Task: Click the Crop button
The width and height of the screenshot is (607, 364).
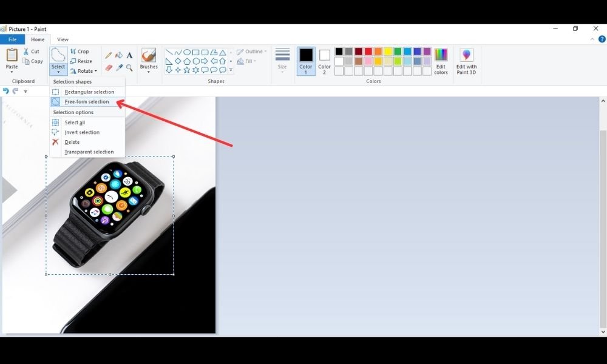Action: tap(80, 52)
